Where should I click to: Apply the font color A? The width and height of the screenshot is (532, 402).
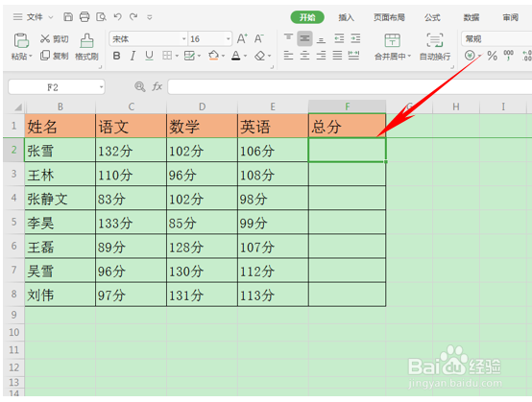236,56
